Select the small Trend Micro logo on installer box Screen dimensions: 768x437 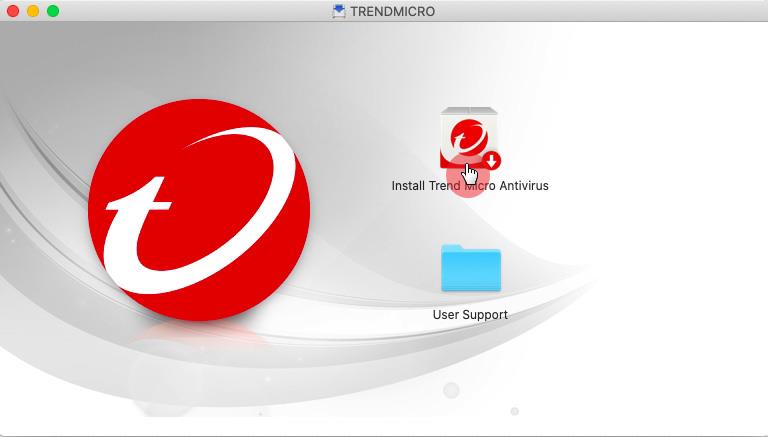463,136
